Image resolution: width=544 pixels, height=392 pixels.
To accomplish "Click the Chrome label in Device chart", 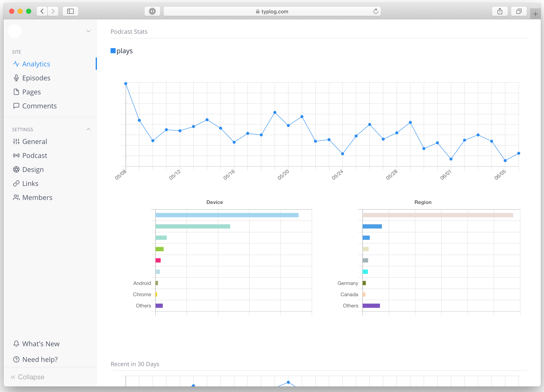I will 142,294.
